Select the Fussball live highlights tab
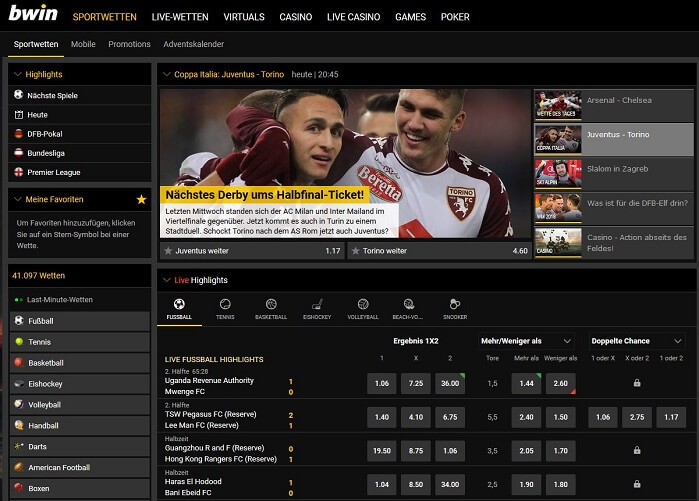This screenshot has height=501, width=699. pos(179,308)
